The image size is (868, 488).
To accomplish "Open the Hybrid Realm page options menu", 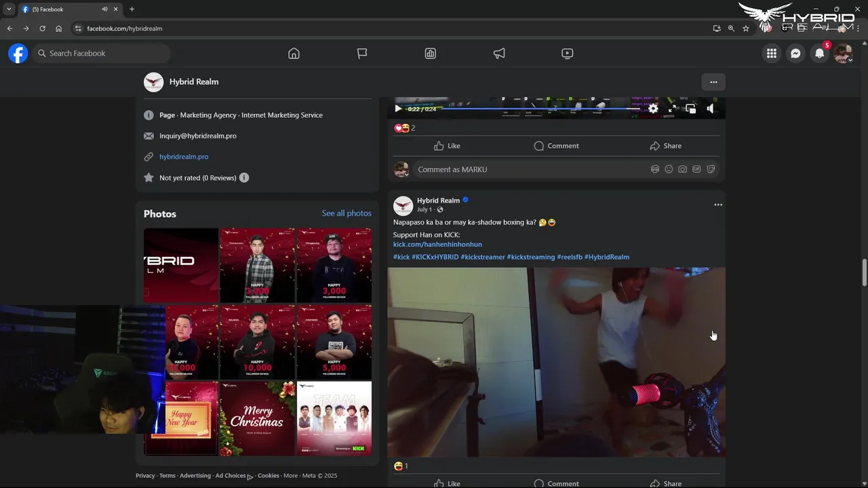I will (x=713, y=82).
